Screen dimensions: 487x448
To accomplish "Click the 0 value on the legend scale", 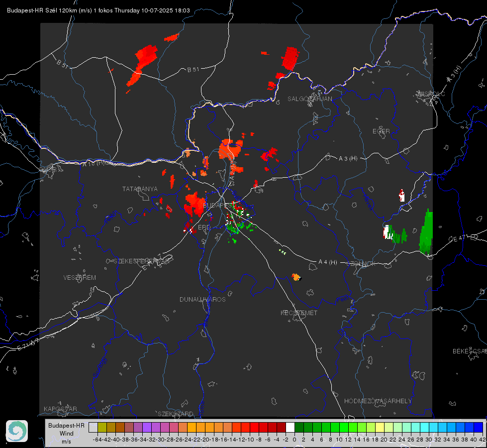I will [x=294, y=440].
